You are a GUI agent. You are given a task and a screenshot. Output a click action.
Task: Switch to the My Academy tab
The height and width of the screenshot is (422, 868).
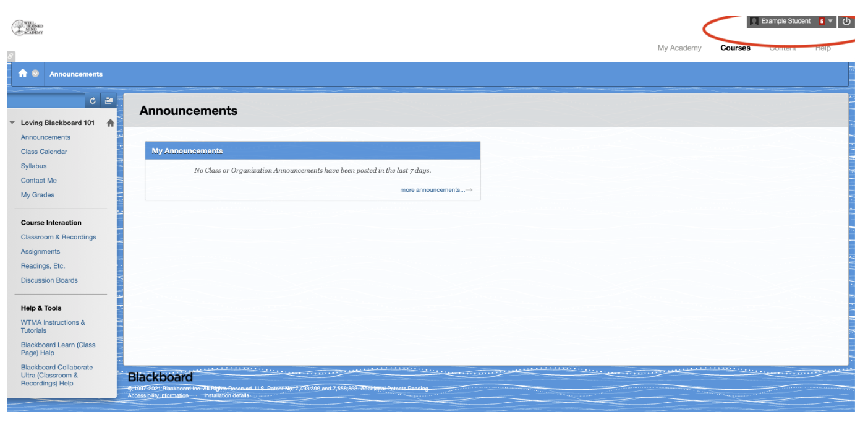coord(679,48)
